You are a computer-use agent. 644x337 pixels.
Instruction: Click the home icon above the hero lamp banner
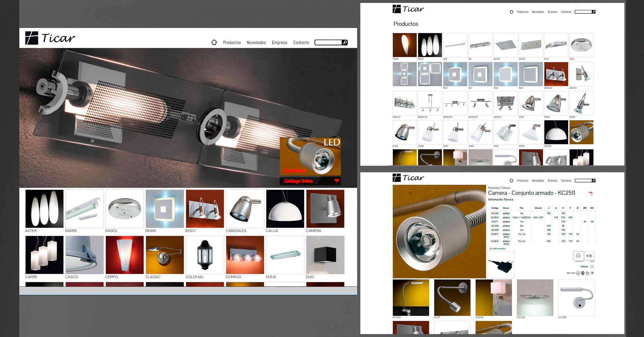(214, 42)
